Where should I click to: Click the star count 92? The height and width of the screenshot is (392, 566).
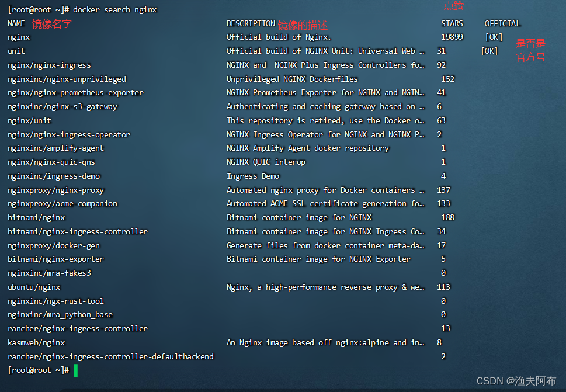pyautogui.click(x=442, y=65)
